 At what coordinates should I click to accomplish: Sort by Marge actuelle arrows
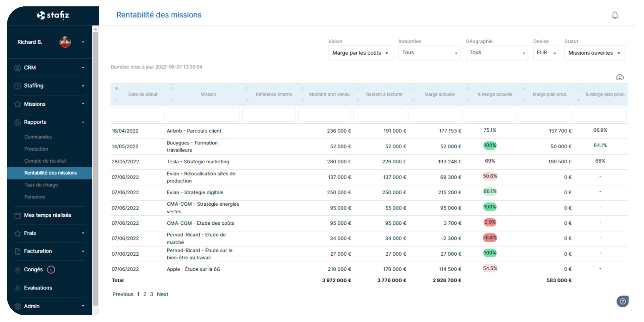[413, 94]
